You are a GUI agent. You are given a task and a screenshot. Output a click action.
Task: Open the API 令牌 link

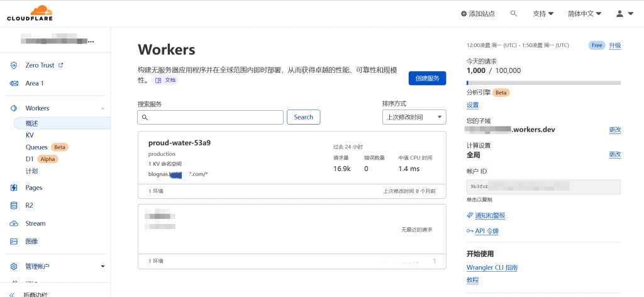(487, 232)
